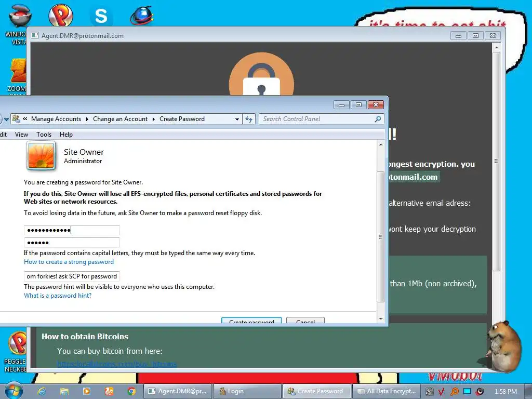Click the round dark speaker tray icon

pos(480,392)
